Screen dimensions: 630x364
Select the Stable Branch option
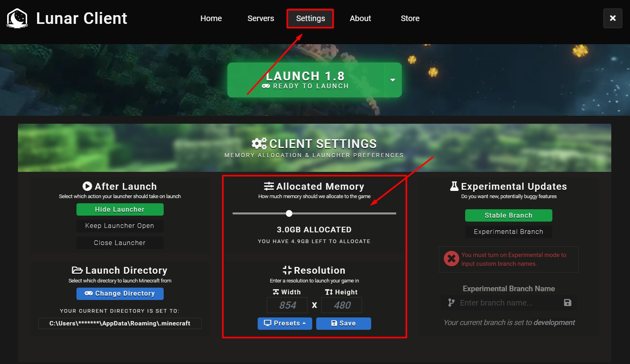pos(509,215)
